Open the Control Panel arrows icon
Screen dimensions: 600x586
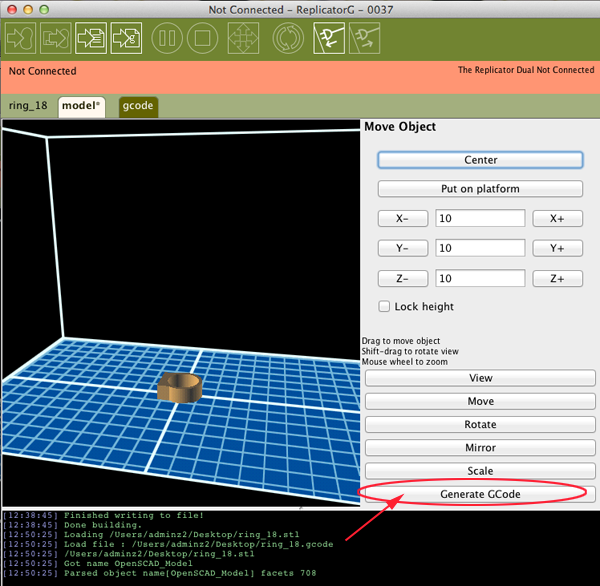(243, 38)
